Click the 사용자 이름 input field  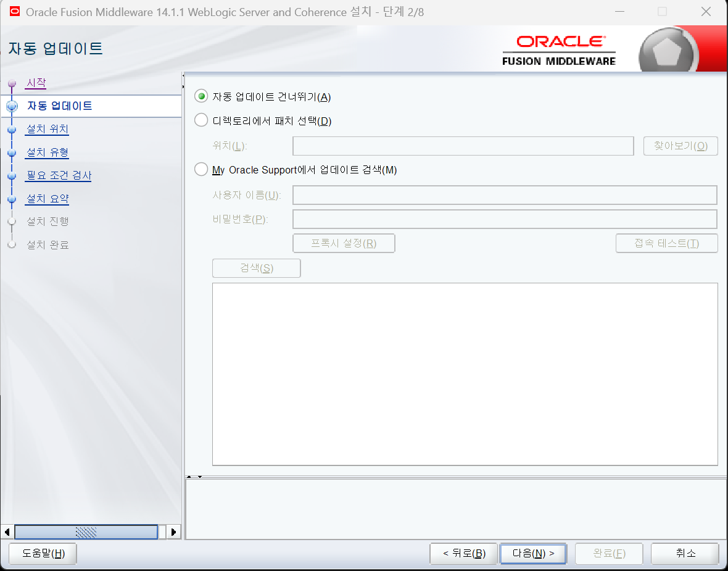click(505, 195)
